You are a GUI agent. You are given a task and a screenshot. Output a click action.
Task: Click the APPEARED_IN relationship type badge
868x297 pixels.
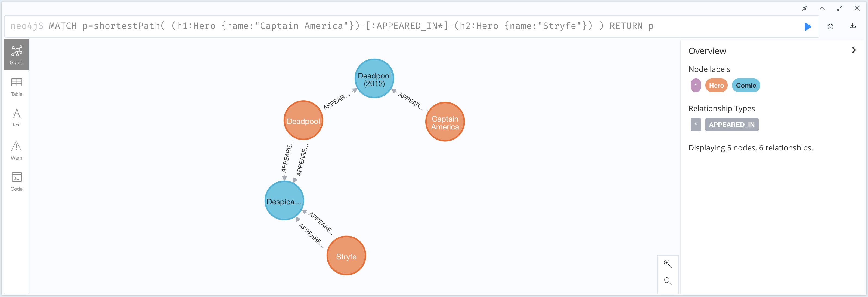pos(731,125)
